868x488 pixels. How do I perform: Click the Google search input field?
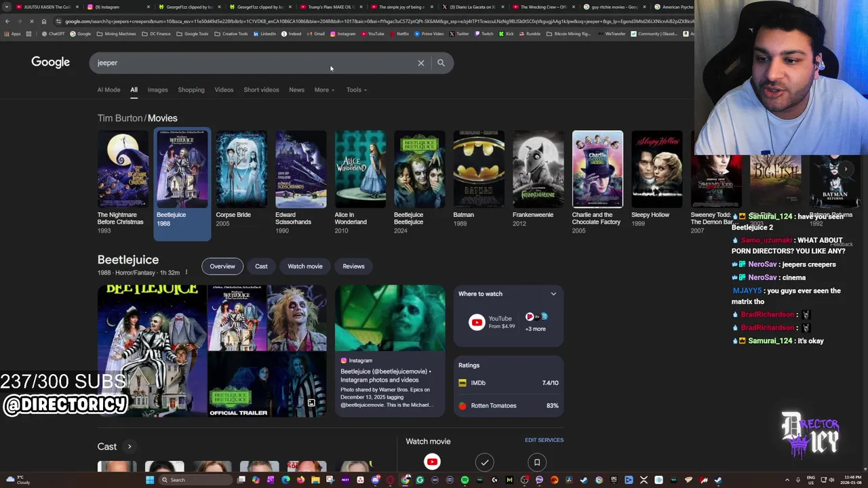(x=254, y=63)
